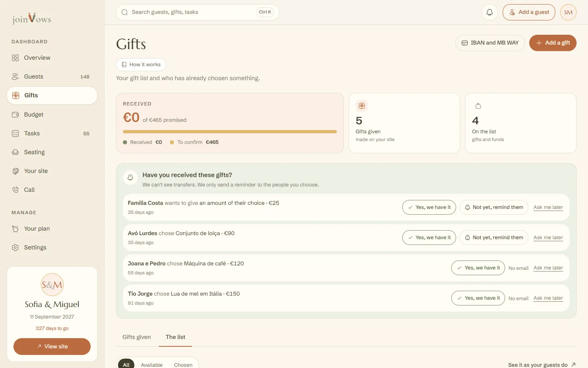Confirm Avó Lurdes gift as received
The height and width of the screenshot is (368, 588).
click(x=429, y=238)
